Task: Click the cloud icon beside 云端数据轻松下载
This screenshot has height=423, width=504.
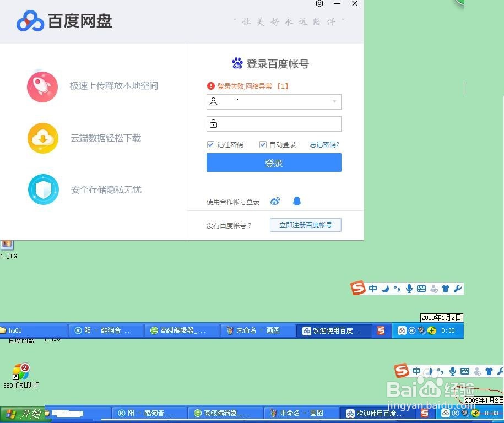Action: [42, 138]
